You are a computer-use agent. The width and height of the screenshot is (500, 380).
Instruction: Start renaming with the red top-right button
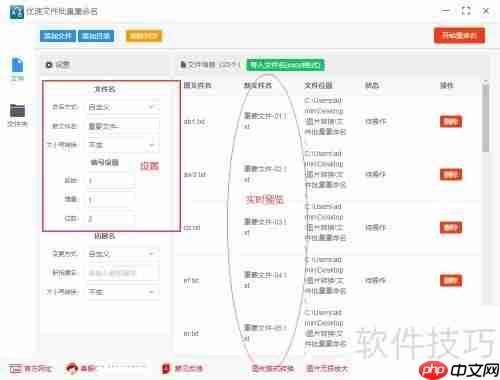coord(459,35)
